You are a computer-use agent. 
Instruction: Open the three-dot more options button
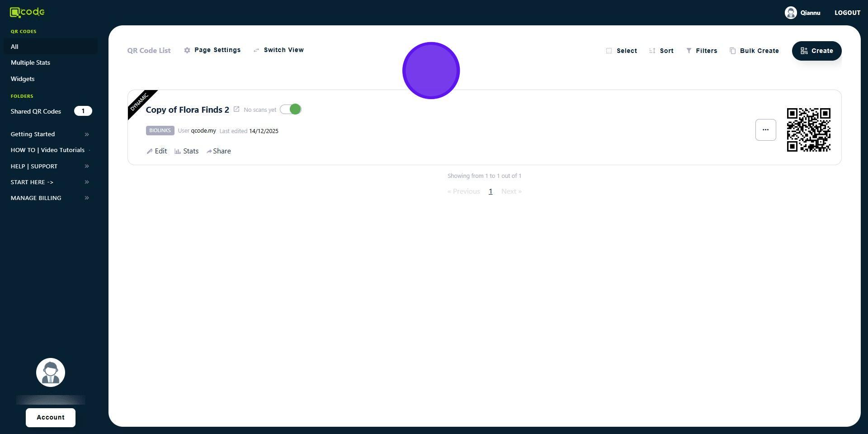pyautogui.click(x=765, y=130)
